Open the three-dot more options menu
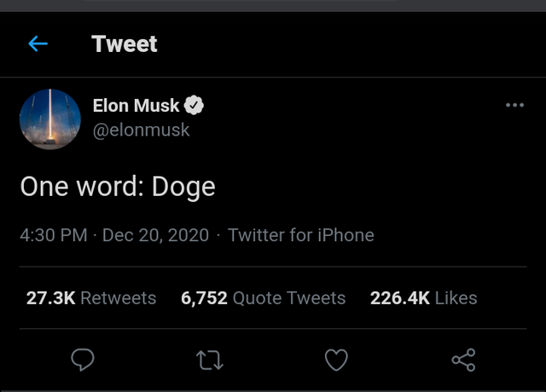This screenshot has height=392, width=546. [x=514, y=105]
